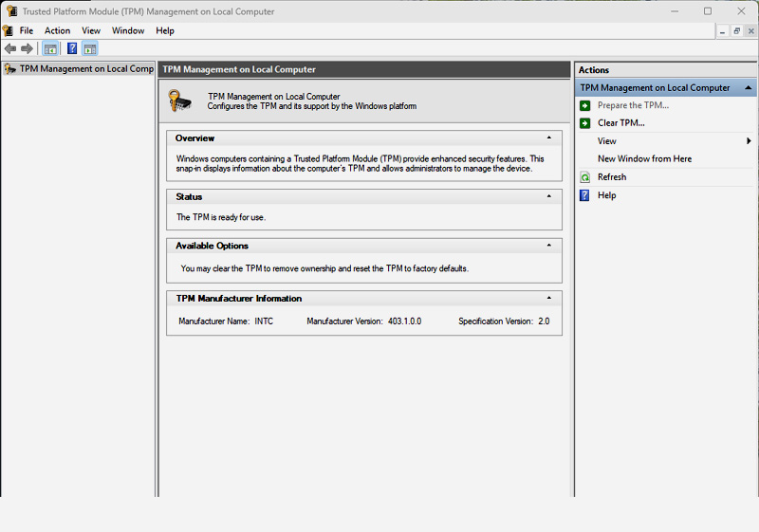This screenshot has height=532, width=759.
Task: Click the 'You may clear the TPM' options text
Action: [324, 268]
